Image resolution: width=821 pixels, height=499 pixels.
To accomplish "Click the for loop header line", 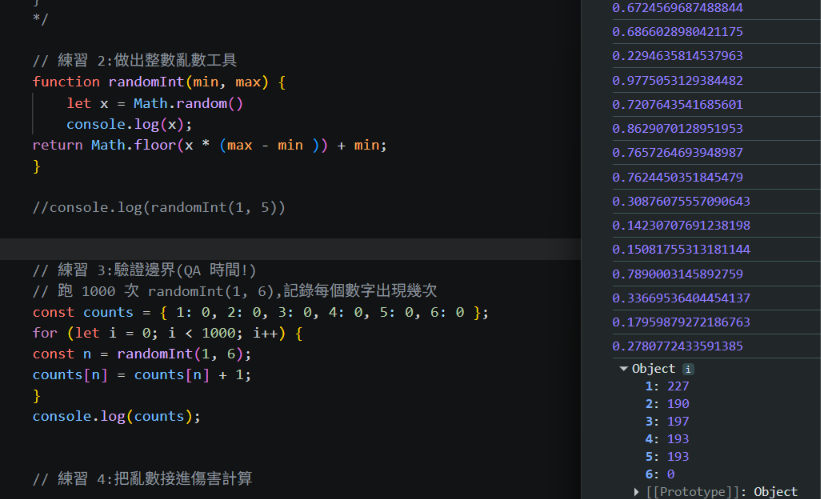I will coord(168,334).
